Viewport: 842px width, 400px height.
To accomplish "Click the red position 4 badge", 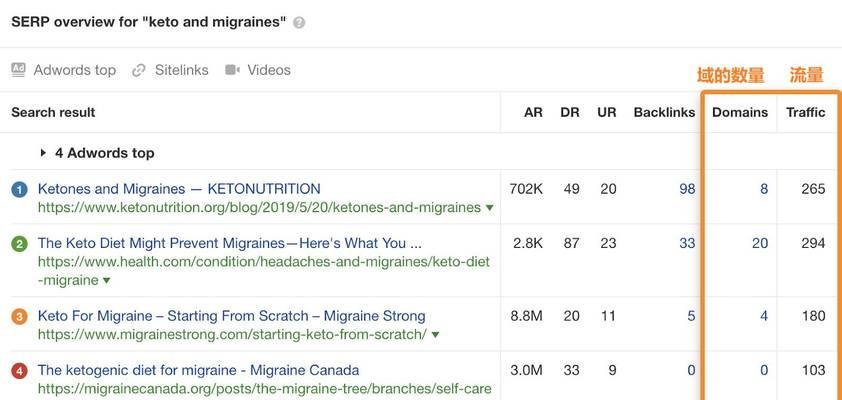I will tap(19, 371).
